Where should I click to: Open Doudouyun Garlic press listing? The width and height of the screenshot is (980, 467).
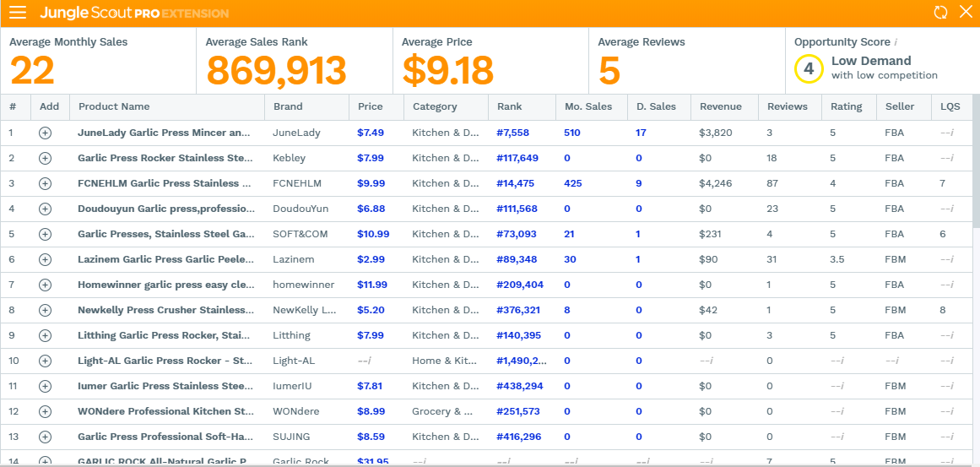click(x=165, y=209)
